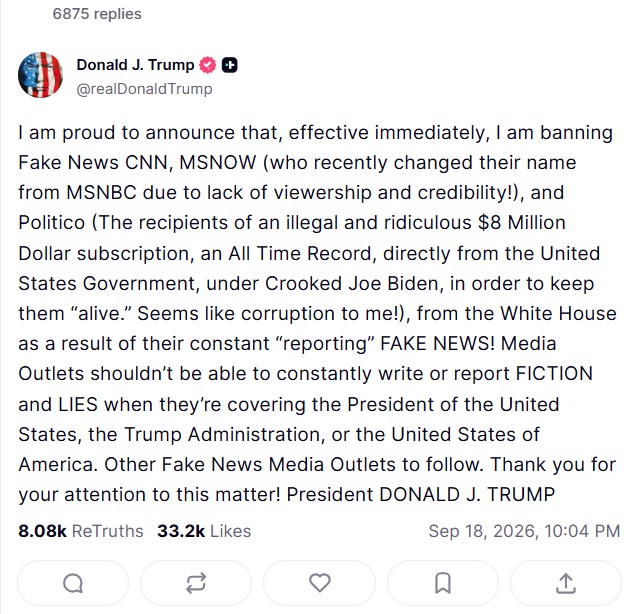Click the post body text paragraph
The width and height of the screenshot is (638, 614).
click(x=317, y=314)
